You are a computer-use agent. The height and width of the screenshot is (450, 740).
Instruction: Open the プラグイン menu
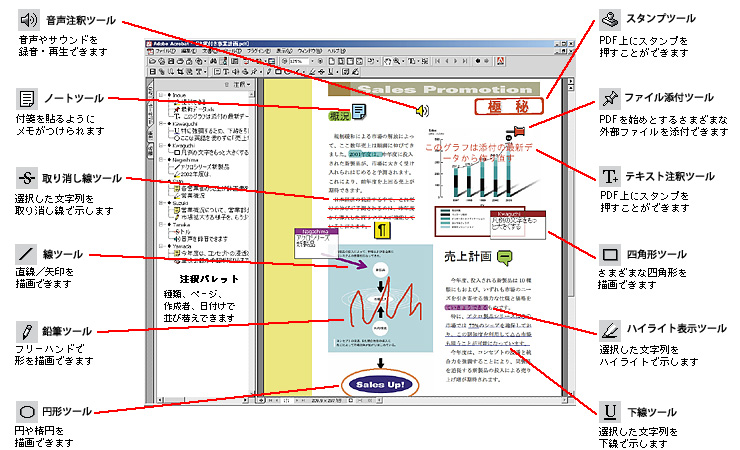pos(259,51)
